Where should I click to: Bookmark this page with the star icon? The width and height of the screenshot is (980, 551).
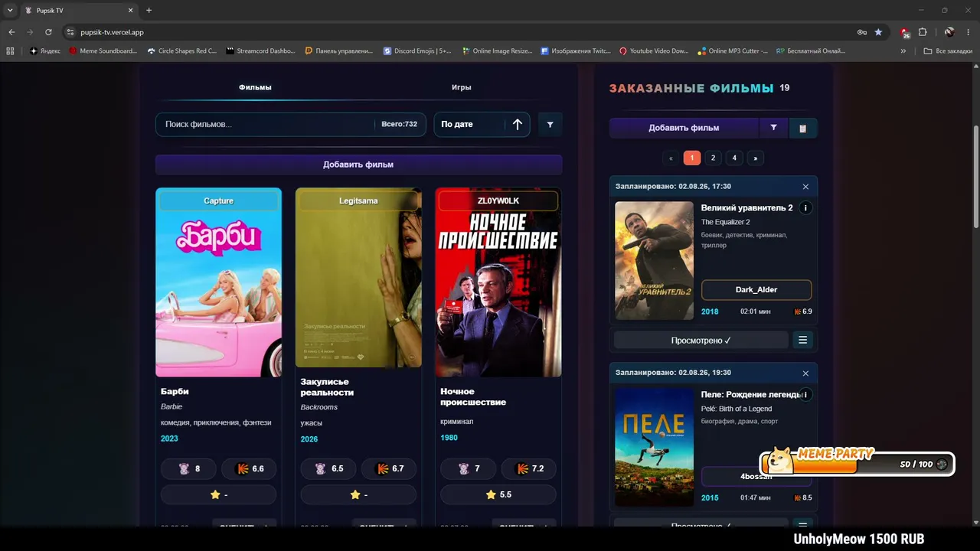[878, 32]
